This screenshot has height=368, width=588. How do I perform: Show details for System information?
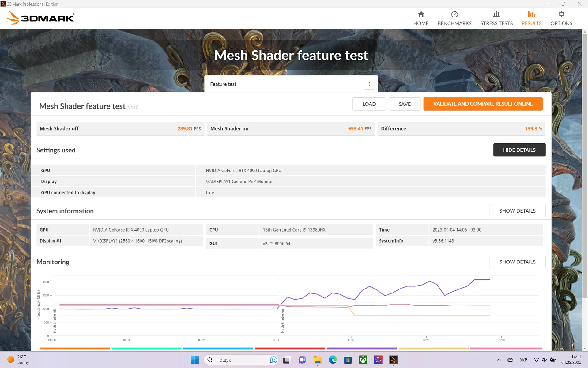(x=517, y=211)
